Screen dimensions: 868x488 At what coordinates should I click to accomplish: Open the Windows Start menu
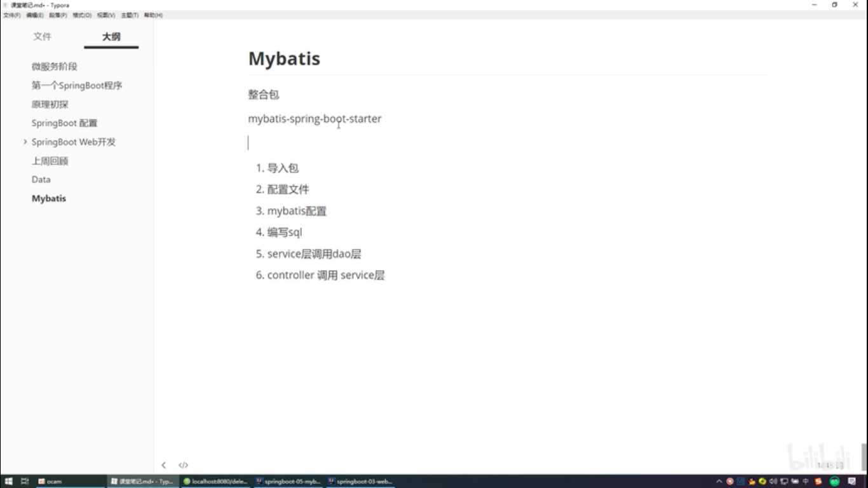(x=8, y=482)
